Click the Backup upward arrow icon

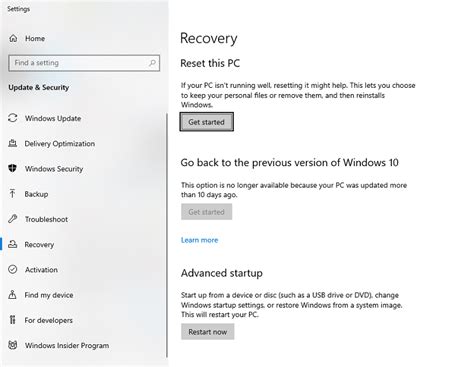tap(13, 194)
